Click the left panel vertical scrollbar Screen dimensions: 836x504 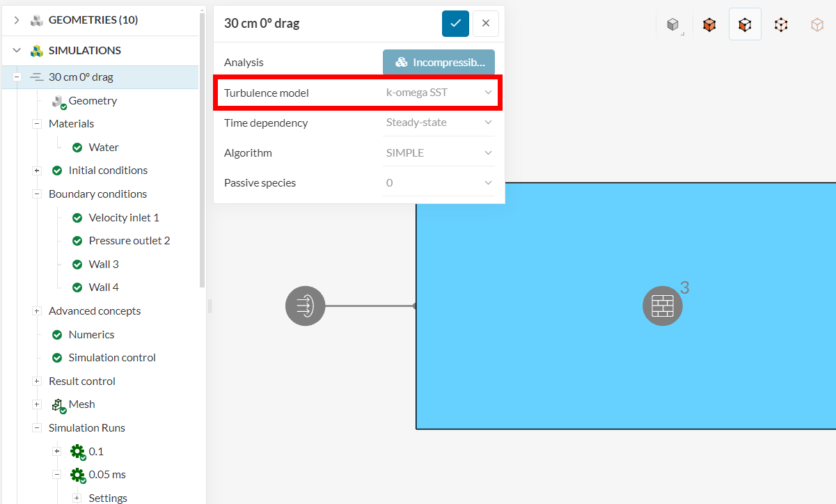point(202,139)
